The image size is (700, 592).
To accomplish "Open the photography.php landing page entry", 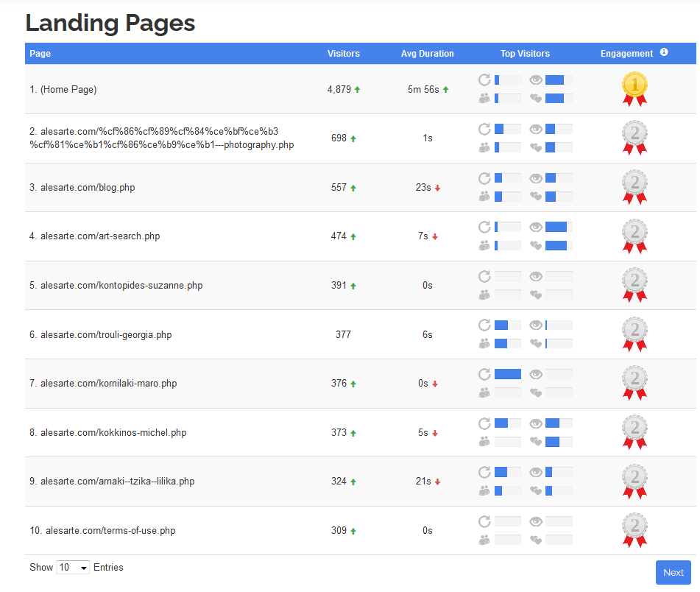I will coord(162,138).
